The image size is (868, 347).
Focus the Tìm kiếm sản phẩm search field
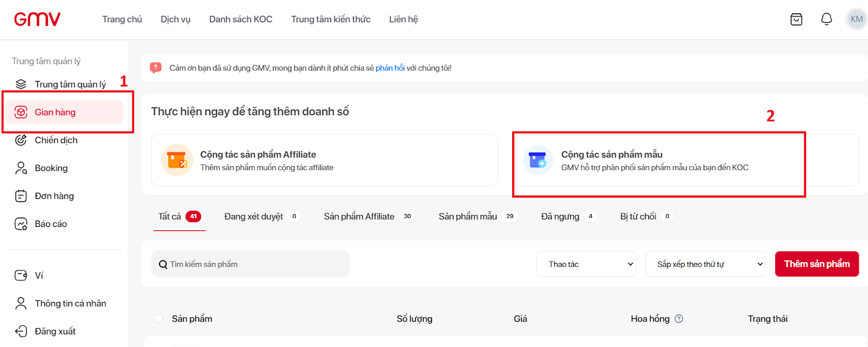pyautogui.click(x=251, y=264)
